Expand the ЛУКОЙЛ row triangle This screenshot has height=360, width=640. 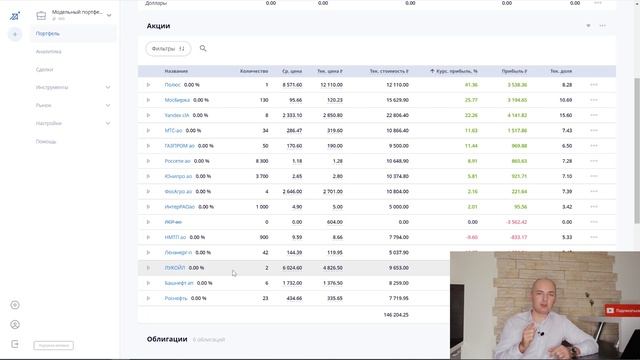point(148,268)
